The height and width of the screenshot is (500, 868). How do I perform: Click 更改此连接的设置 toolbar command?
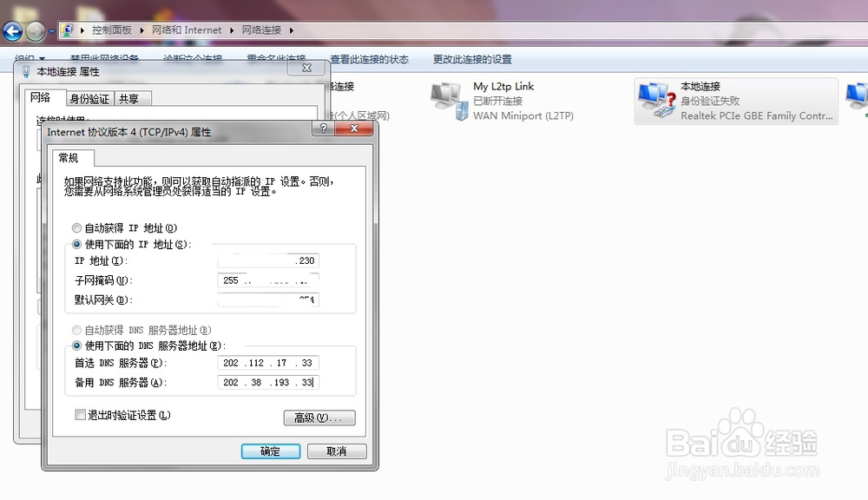coord(472,59)
